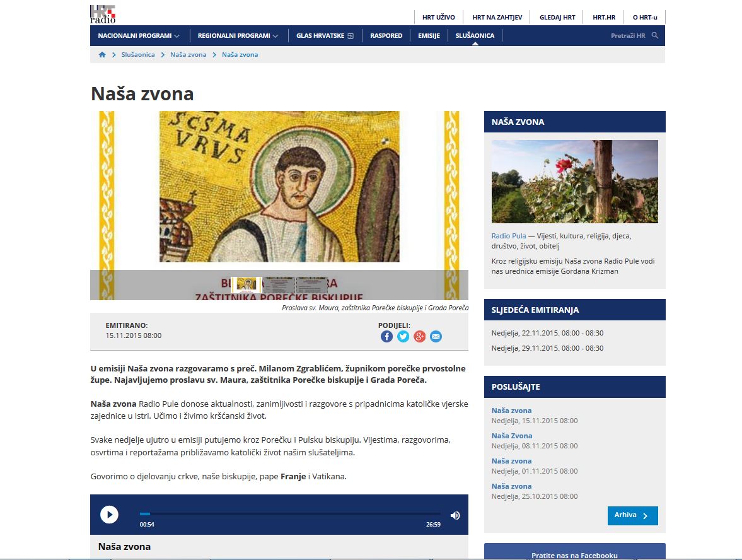The width and height of the screenshot is (742, 560).
Task: Open Naša zvona episode 25.10.2015
Action: pos(511,486)
